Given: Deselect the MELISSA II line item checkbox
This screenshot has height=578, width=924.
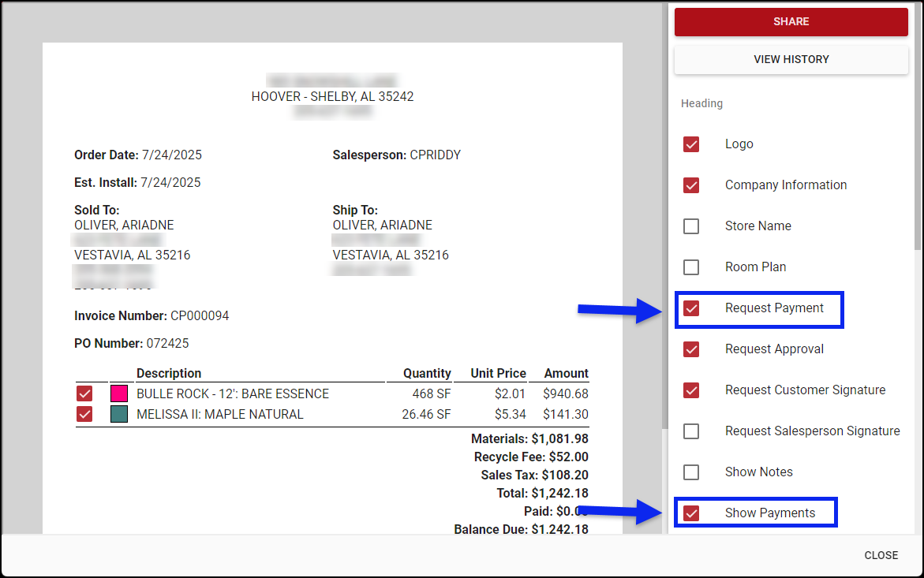Looking at the screenshot, I should click(x=84, y=414).
